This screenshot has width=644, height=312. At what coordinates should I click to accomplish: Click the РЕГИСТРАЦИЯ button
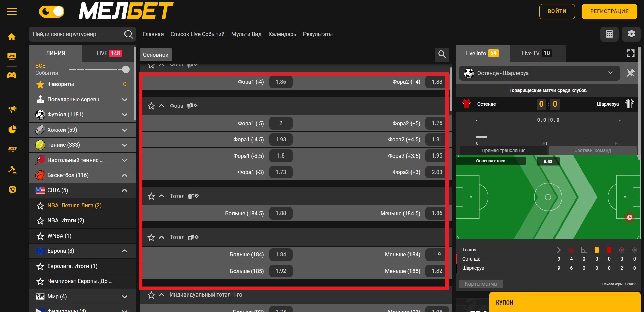609,11
